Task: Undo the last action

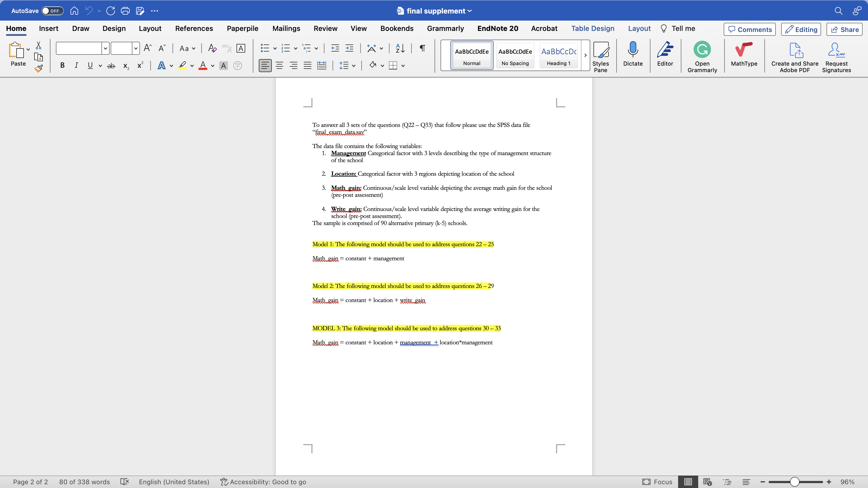Action: [x=89, y=11]
